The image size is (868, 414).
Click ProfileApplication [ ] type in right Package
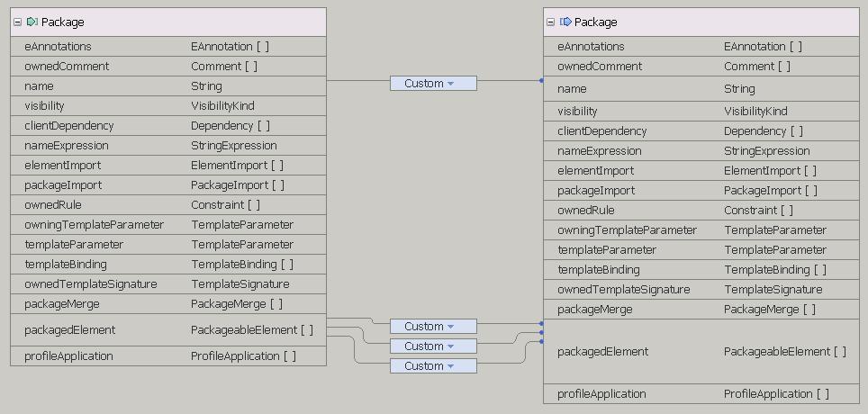coord(776,394)
